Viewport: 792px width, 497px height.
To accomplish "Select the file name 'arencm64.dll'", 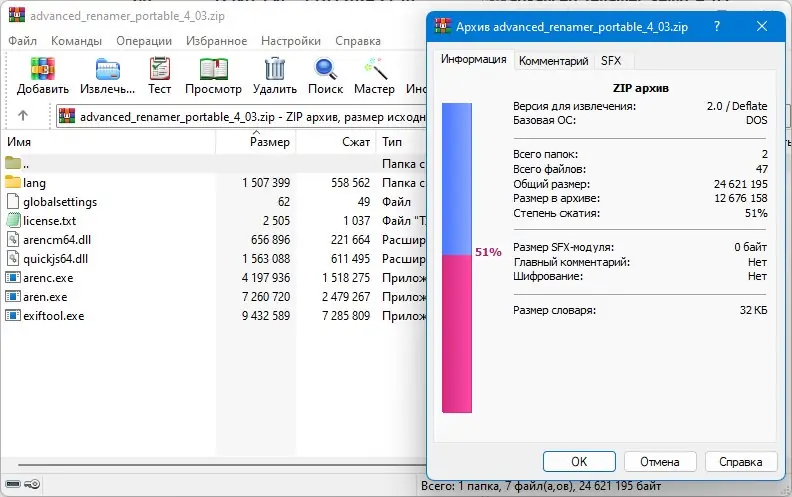I will pos(57,239).
